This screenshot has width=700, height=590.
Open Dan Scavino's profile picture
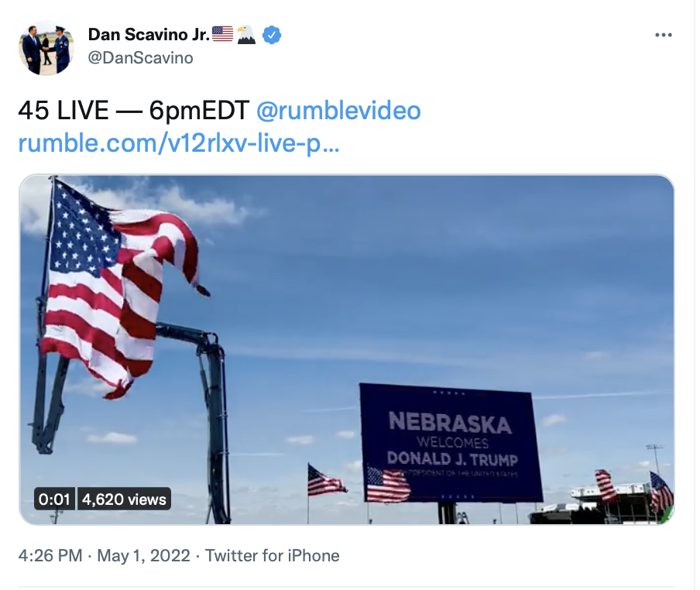click(x=46, y=48)
